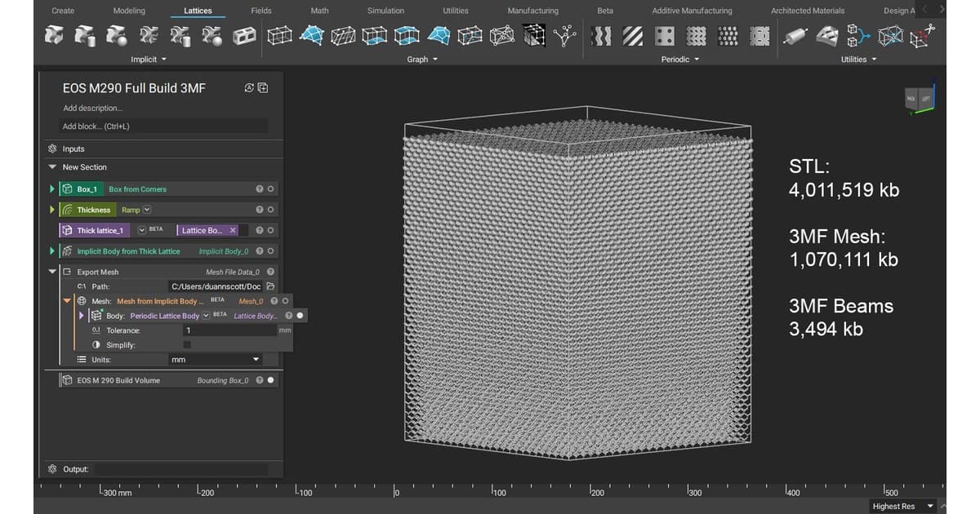Screen dimensions: 980x514
Task: Click the folder browse icon beside Path
Action: pos(270,286)
